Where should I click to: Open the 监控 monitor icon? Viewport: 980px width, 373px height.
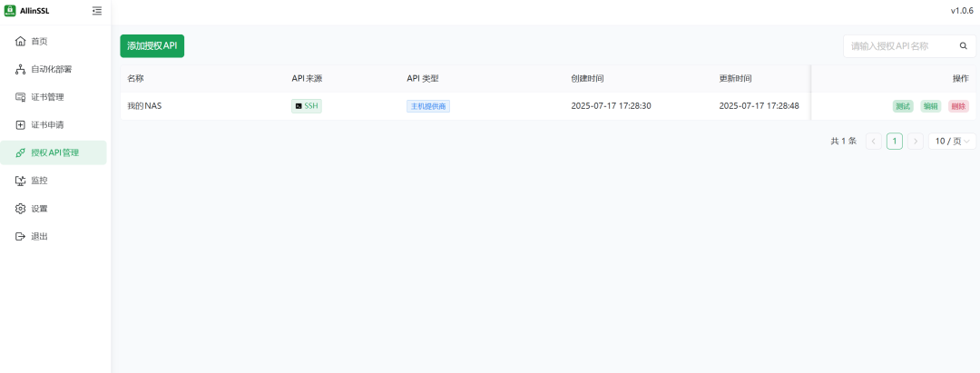pos(20,181)
